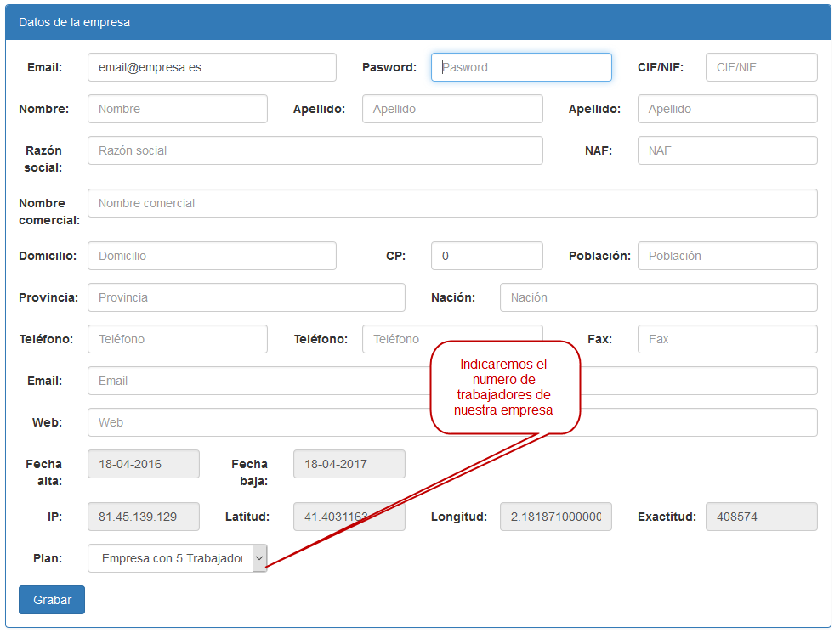Click the CIF/NIF text box
Screen dimensions: 840x633
[761, 67]
